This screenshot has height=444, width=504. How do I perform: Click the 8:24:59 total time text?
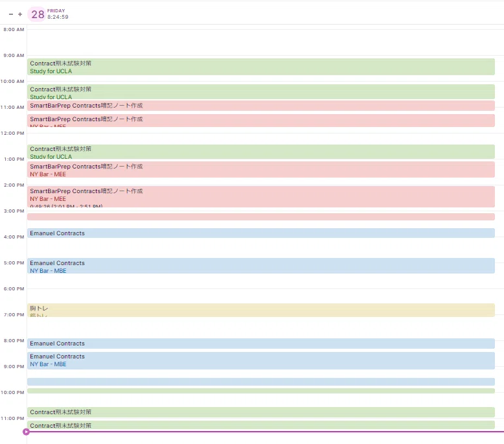(58, 17)
